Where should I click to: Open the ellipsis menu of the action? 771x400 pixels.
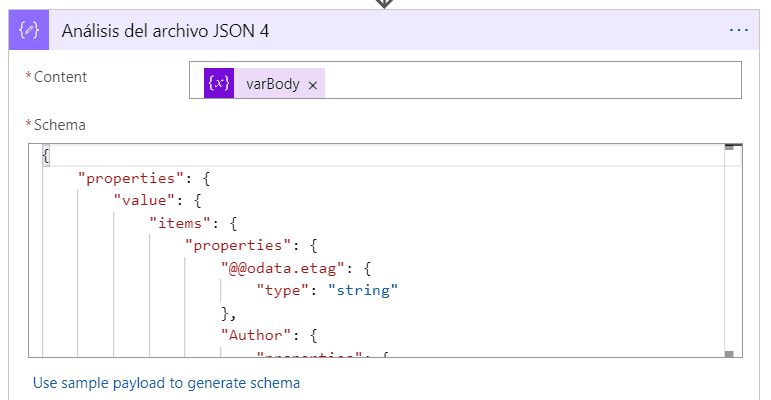(x=739, y=31)
